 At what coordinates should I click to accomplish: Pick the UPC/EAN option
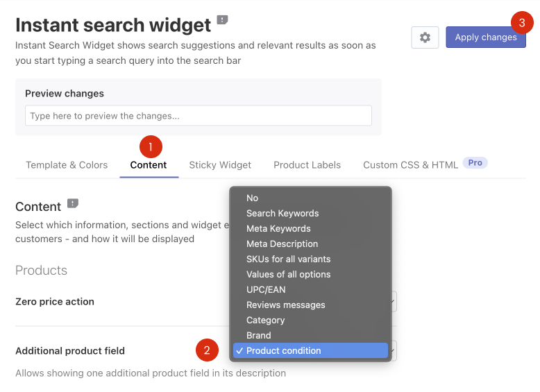311,289
